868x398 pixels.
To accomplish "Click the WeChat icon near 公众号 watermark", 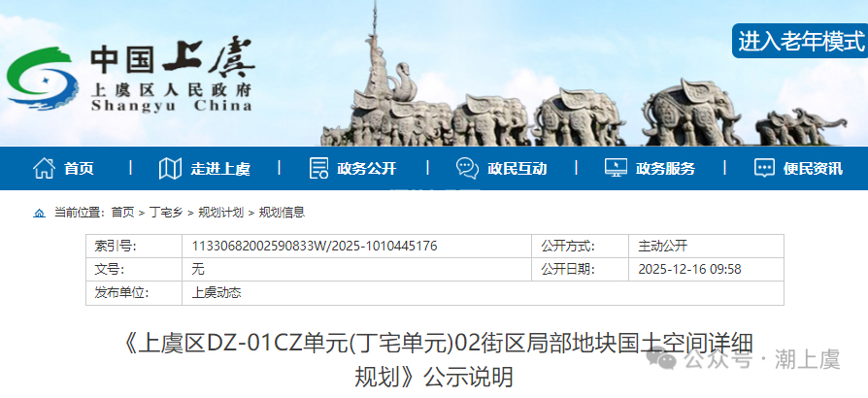I will coord(666,361).
